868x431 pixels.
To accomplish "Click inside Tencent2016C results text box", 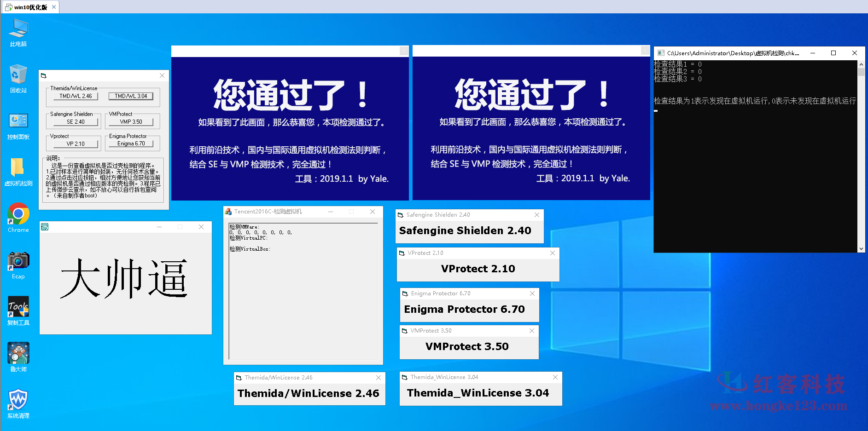I will pyautogui.click(x=303, y=291).
